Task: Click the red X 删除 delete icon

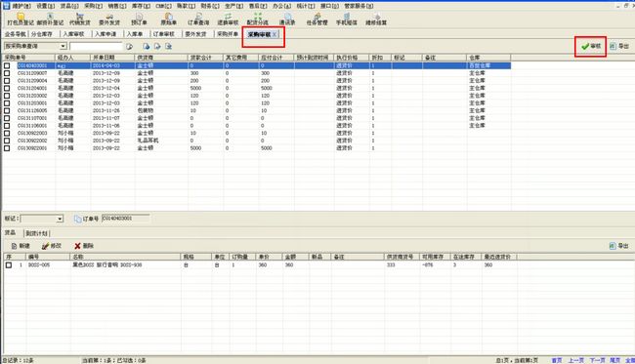Action: click(x=77, y=246)
